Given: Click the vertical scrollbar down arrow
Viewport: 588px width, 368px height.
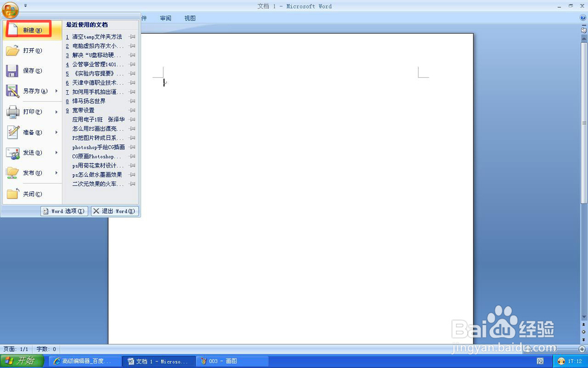Looking at the screenshot, I should [x=584, y=317].
